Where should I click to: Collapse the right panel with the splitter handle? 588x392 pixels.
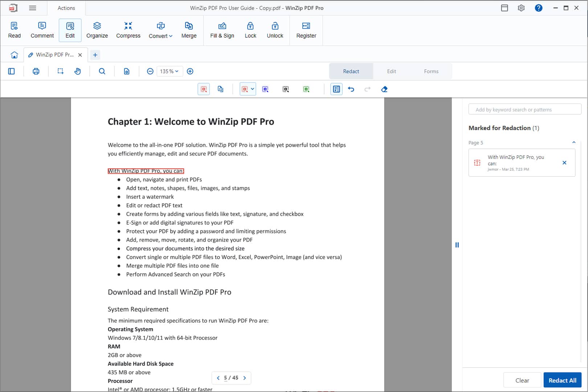click(457, 245)
